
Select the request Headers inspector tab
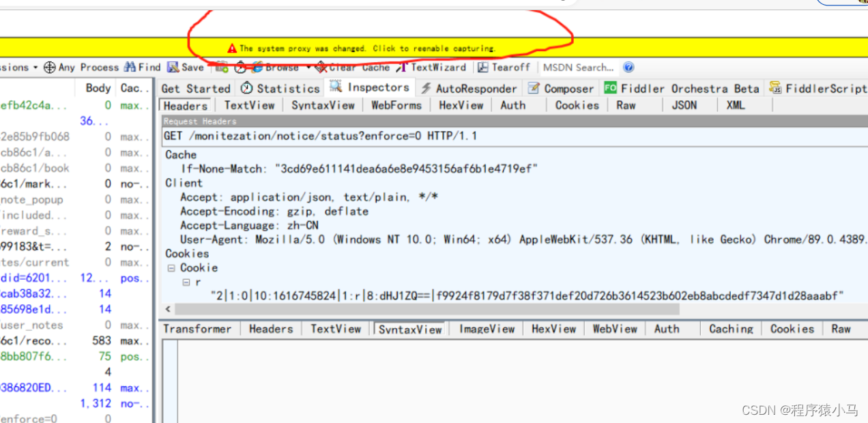pos(186,106)
